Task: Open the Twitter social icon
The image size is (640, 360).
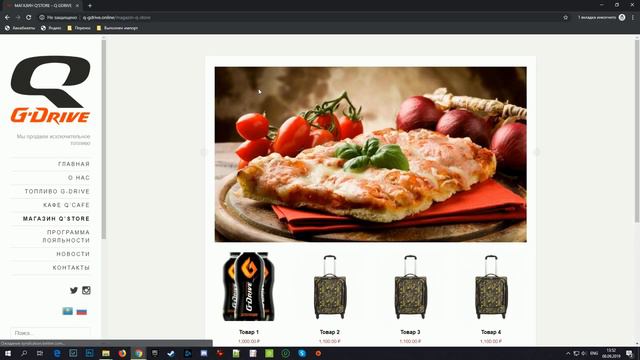Action: tap(73, 290)
